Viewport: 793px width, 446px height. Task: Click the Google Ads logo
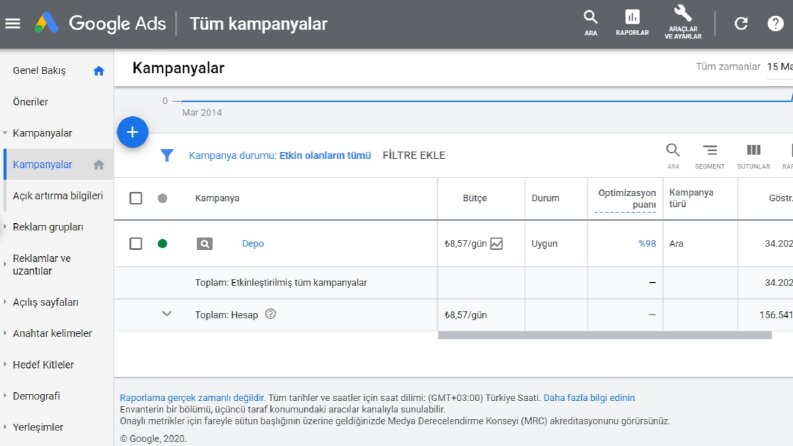[x=100, y=23]
